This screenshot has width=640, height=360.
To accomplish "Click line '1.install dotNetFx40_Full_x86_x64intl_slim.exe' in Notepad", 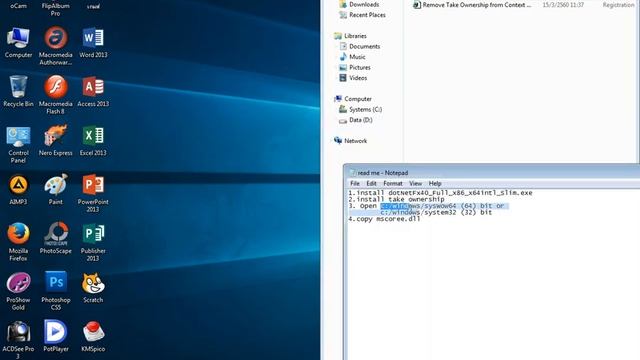I will click(440, 193).
